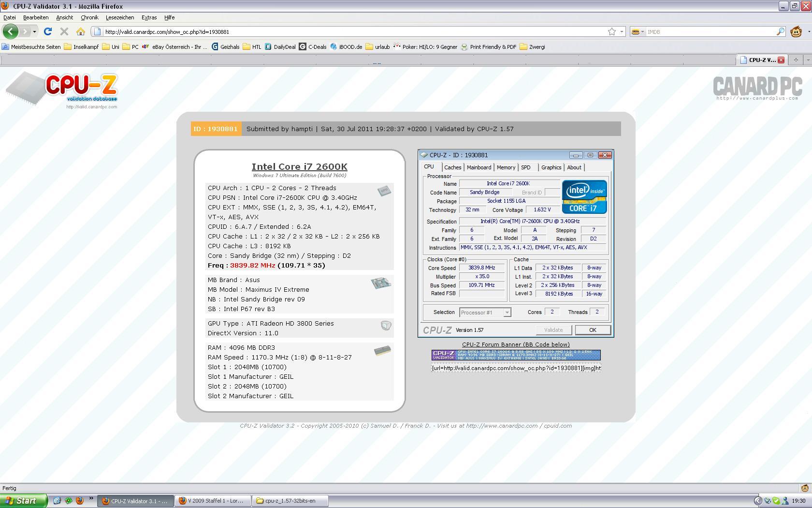Image resolution: width=812 pixels, height=508 pixels.
Task: Open the cpu-z_1.57-32bits-en taskbar folder
Action: click(290, 501)
